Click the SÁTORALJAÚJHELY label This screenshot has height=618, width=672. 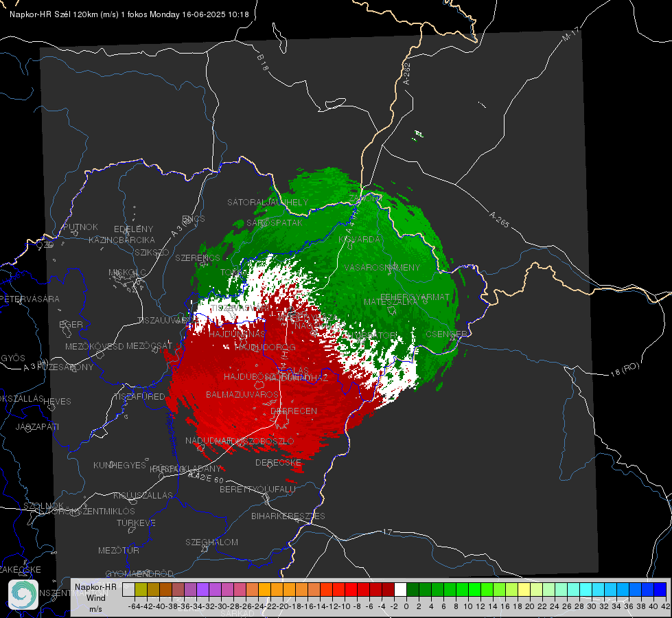(x=268, y=202)
